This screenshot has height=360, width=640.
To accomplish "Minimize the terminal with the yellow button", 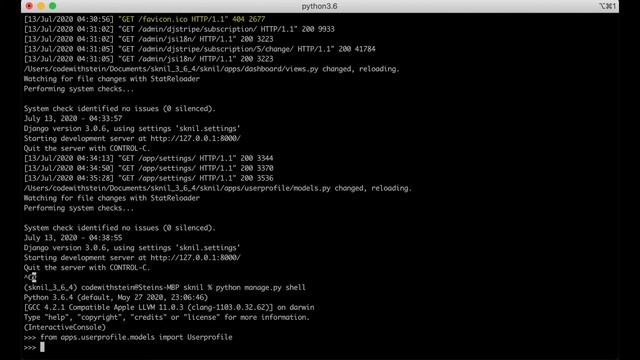I will point(41,6).
